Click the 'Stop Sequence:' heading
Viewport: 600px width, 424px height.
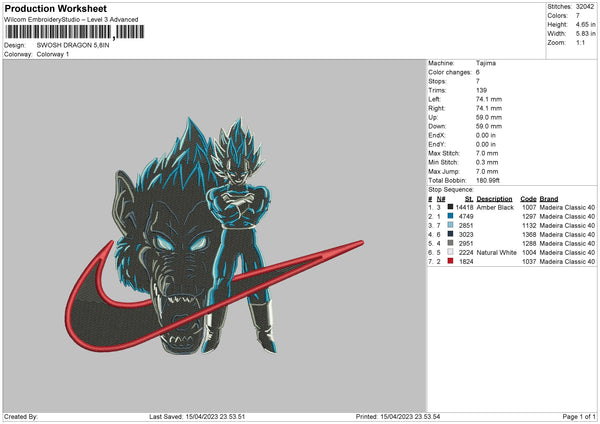tap(451, 190)
